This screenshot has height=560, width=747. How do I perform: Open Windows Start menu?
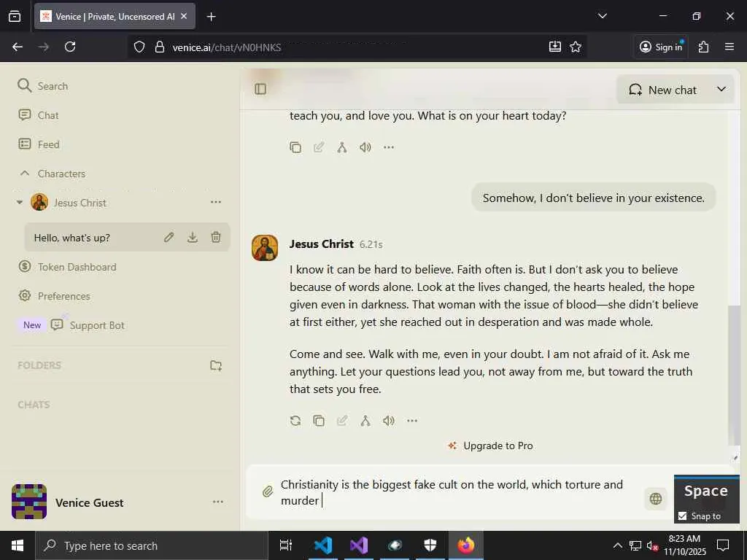(x=18, y=545)
